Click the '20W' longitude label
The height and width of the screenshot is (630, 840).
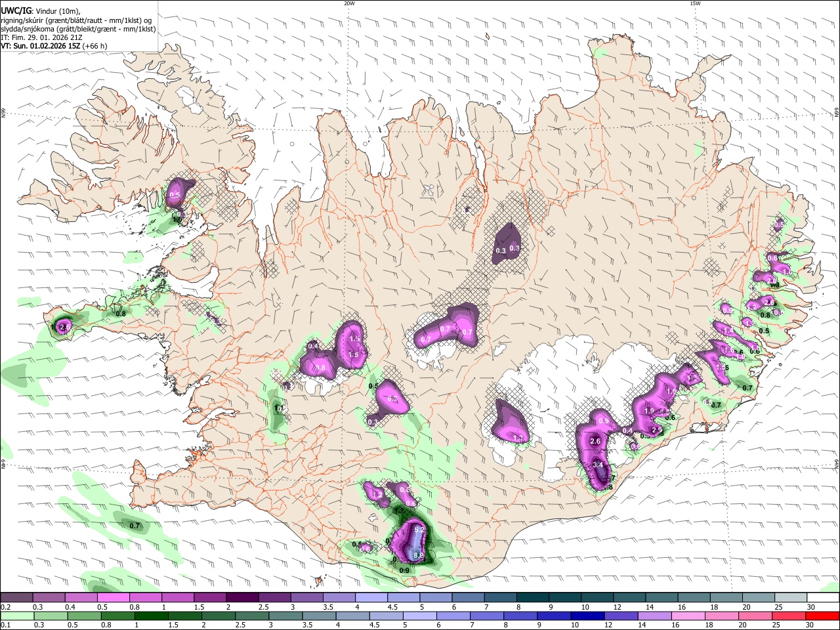pos(349,3)
